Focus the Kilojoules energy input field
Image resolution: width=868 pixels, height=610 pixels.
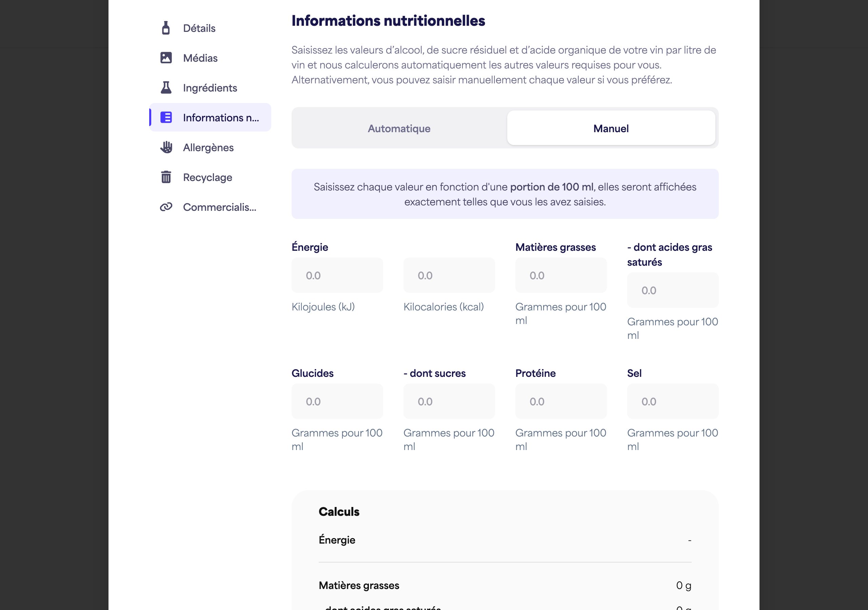pyautogui.click(x=337, y=276)
